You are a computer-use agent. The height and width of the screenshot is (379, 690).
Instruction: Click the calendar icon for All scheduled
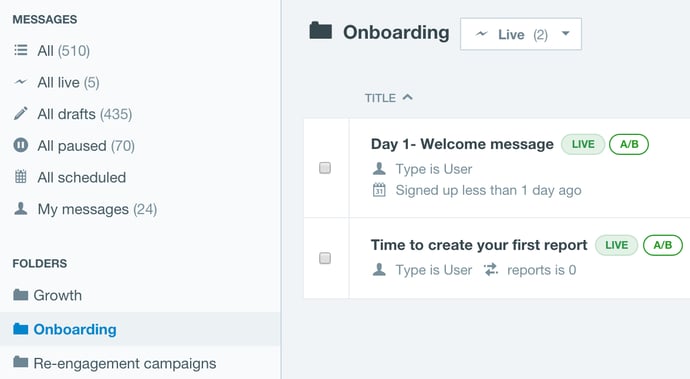click(20, 177)
